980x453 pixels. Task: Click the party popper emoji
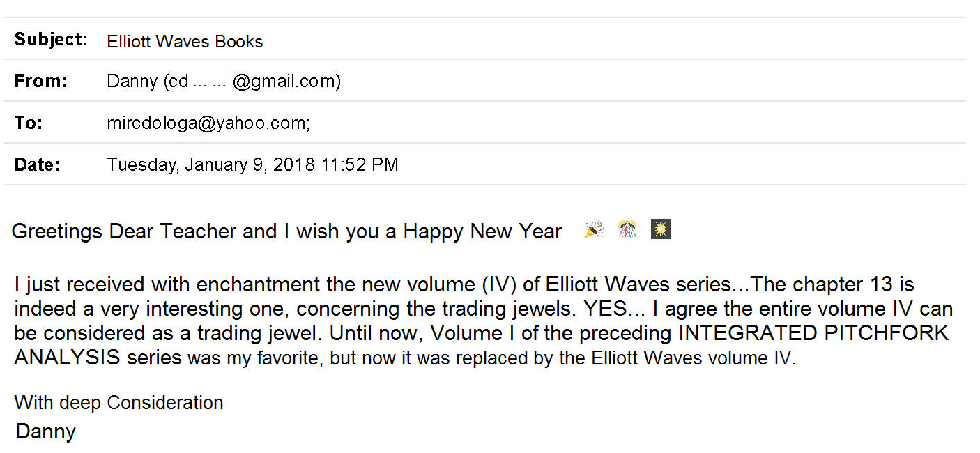(x=594, y=229)
